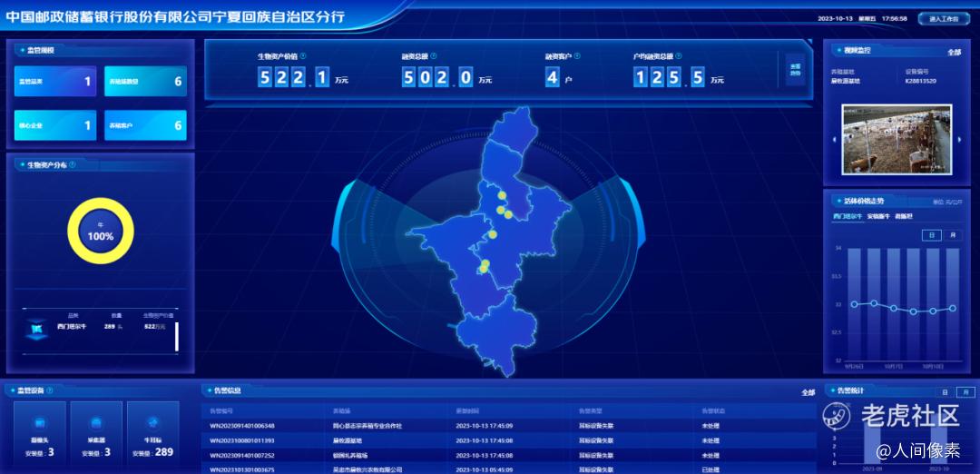980x474 pixels.
Task: Click the help icon beside 生物资产价值
Action: 302,56
